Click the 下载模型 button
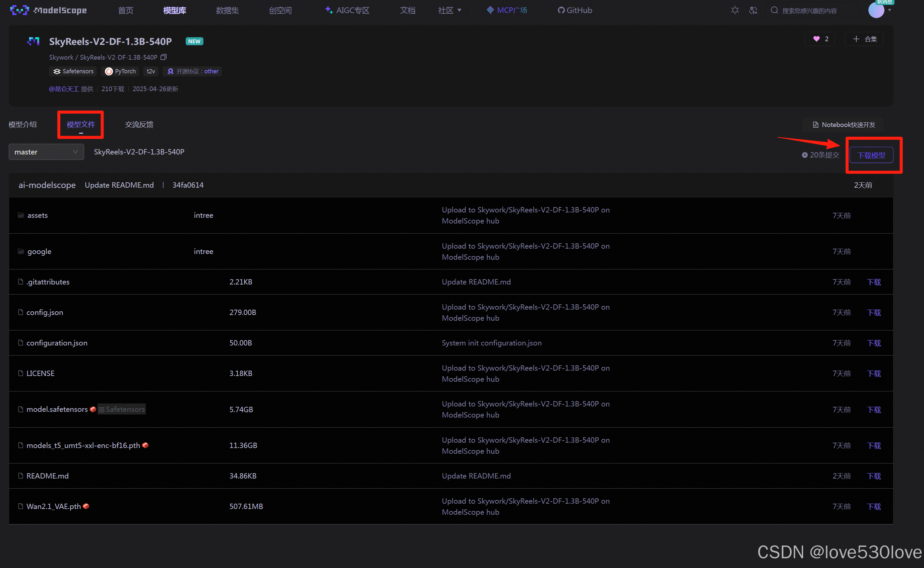 871,155
